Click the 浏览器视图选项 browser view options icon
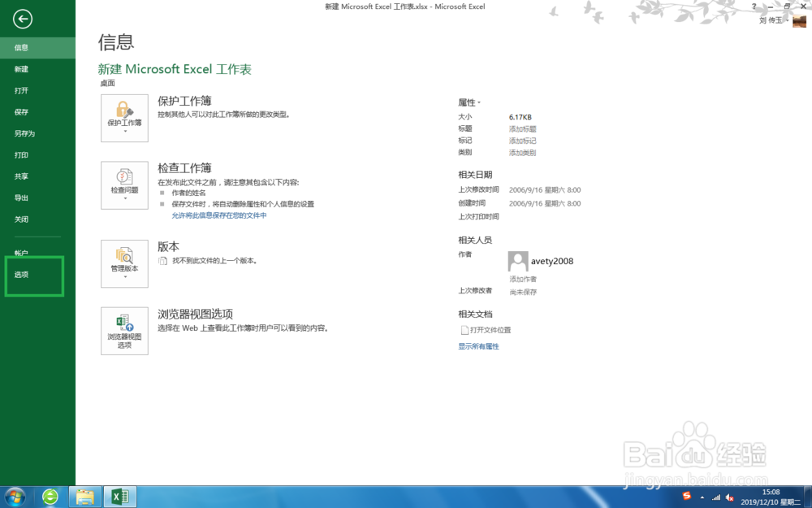Image resolution: width=812 pixels, height=508 pixels. 123,325
